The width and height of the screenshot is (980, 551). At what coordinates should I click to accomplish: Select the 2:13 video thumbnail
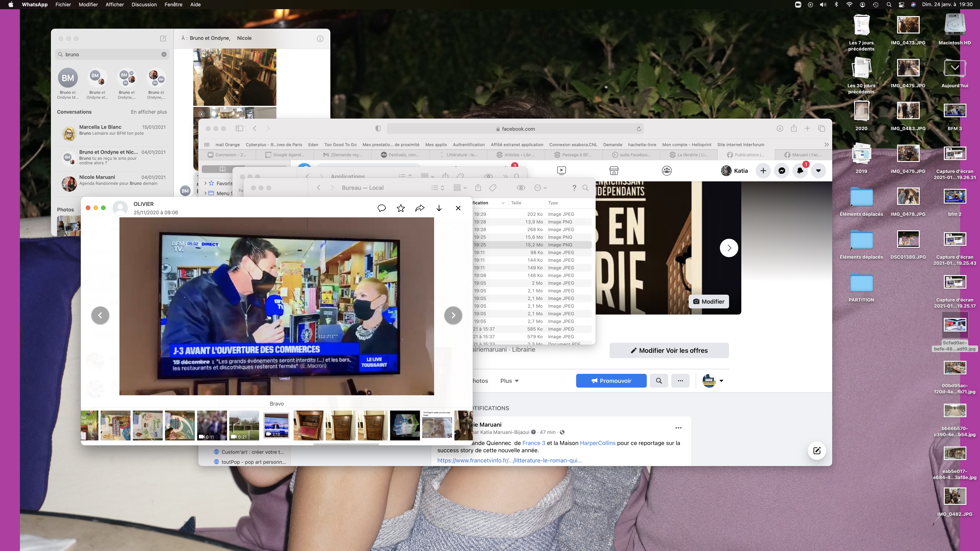277,425
